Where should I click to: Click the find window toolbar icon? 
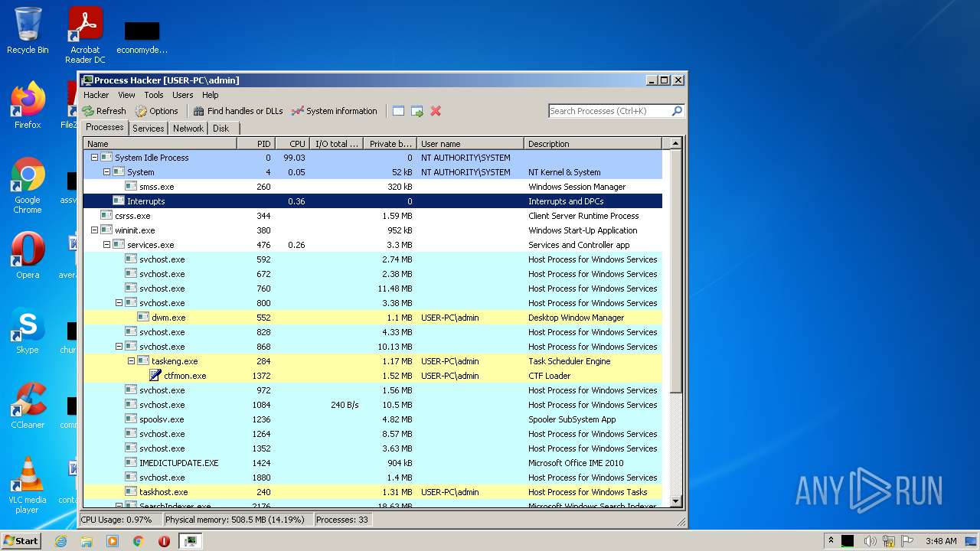pyautogui.click(x=398, y=111)
